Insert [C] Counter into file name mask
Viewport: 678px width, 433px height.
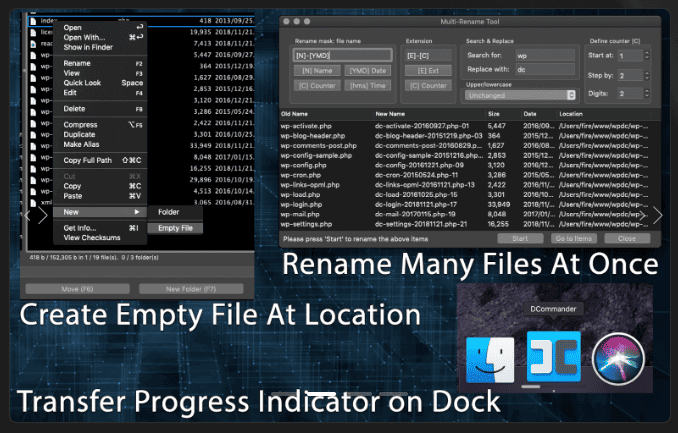click(x=317, y=86)
